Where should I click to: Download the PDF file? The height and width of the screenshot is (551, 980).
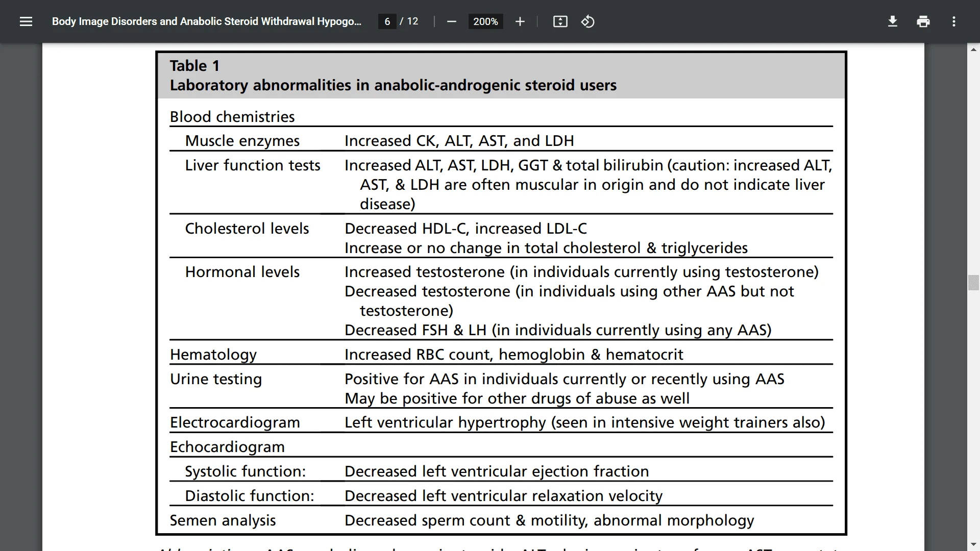point(892,21)
